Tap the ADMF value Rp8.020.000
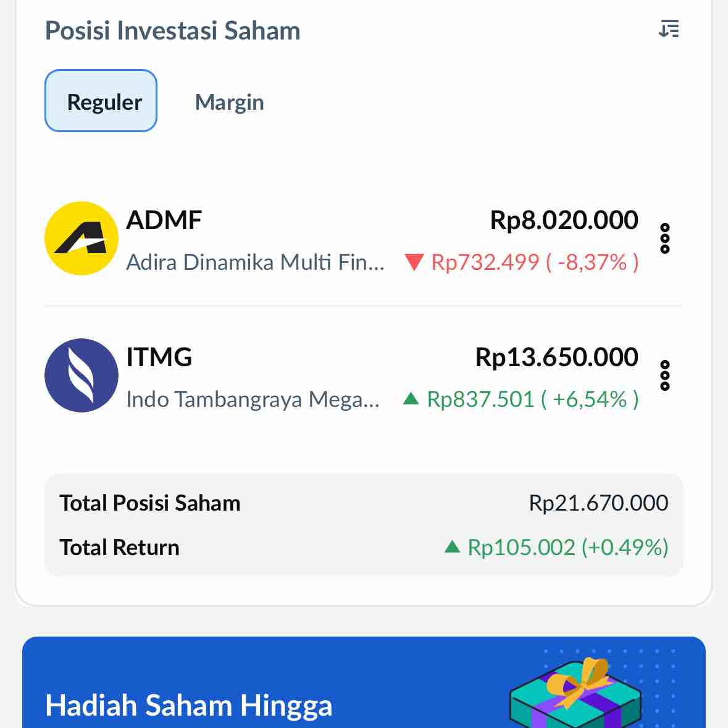Image resolution: width=728 pixels, height=728 pixels. coord(564,220)
